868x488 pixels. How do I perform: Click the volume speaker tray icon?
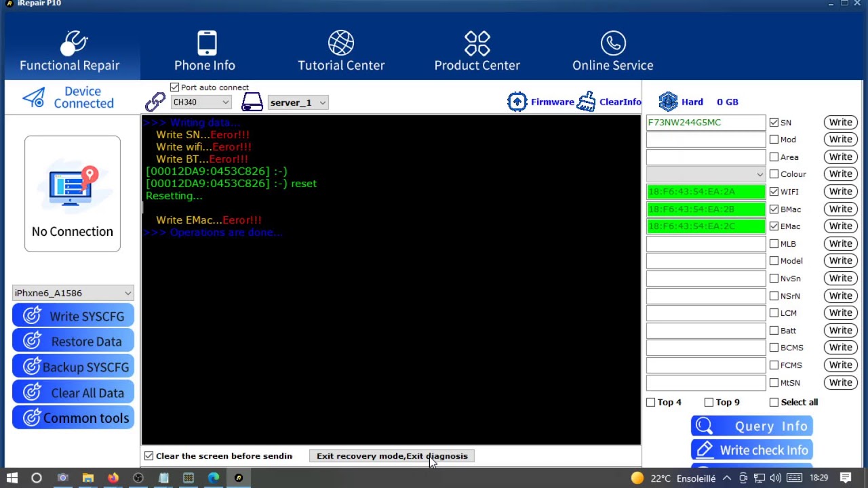coord(776,478)
